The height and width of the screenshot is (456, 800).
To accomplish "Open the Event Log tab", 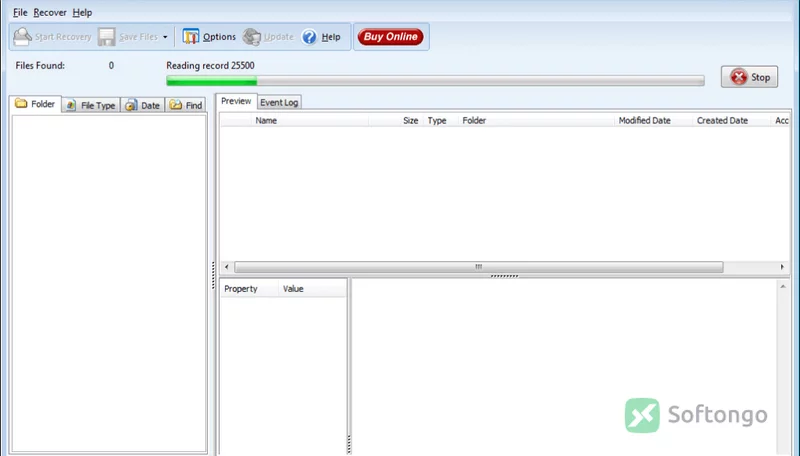I will pos(279,103).
